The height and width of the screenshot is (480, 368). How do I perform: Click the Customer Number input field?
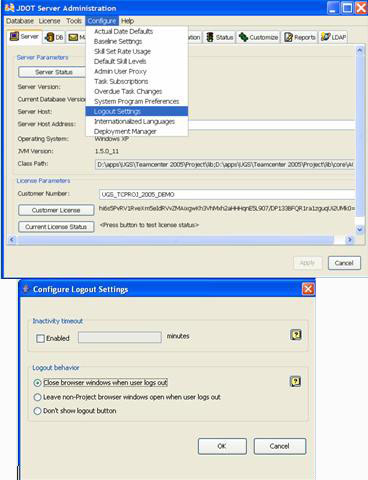(x=227, y=194)
